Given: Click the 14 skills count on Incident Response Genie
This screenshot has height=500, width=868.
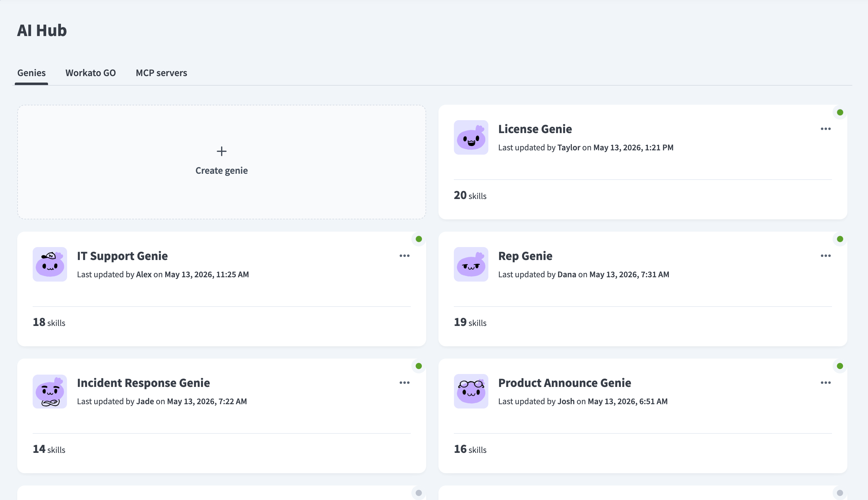Looking at the screenshot, I should click(49, 449).
